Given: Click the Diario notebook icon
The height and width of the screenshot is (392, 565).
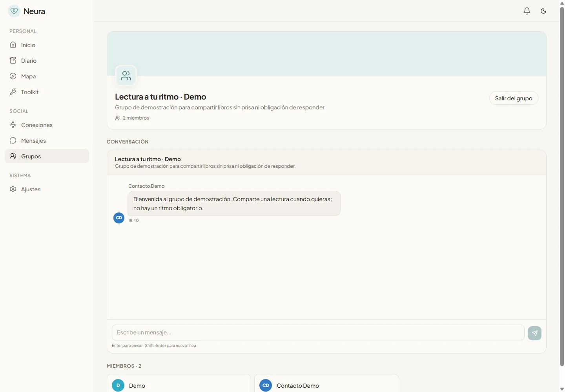Looking at the screenshot, I should [x=13, y=60].
